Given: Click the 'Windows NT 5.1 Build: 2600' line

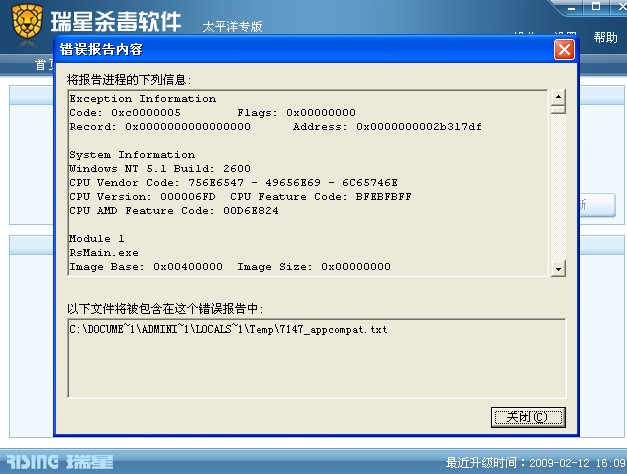Looking at the screenshot, I should click(160, 169).
